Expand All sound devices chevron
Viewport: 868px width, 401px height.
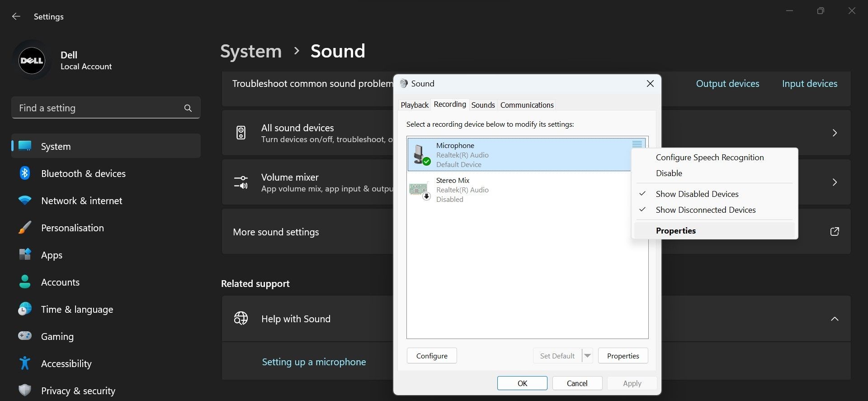click(835, 133)
